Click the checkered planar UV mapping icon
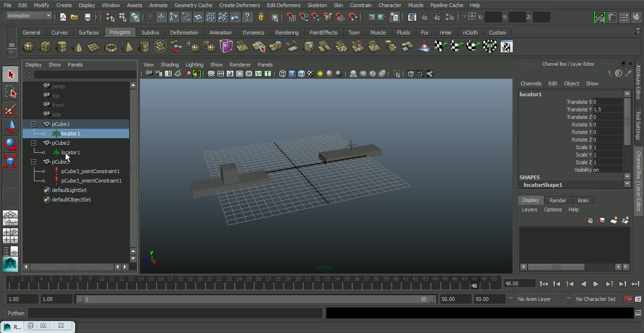The width and height of the screenshot is (644, 333). point(440,47)
